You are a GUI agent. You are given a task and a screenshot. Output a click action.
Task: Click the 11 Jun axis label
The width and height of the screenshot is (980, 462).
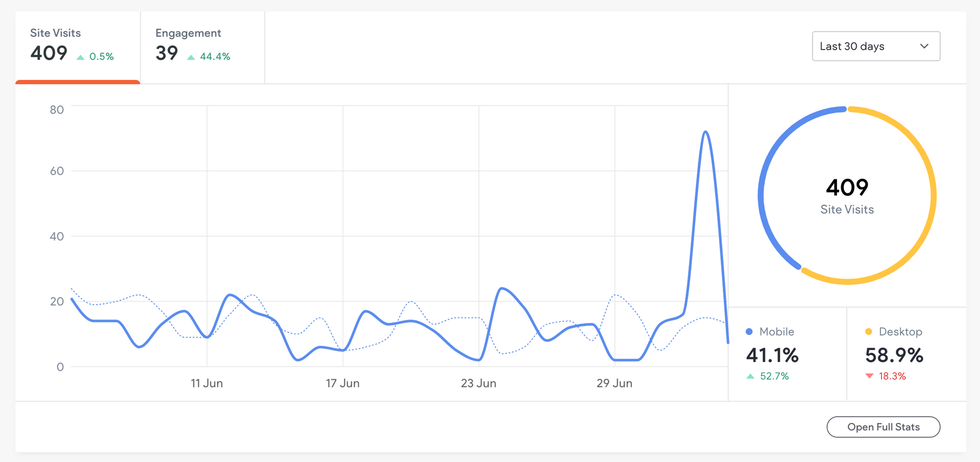click(207, 383)
